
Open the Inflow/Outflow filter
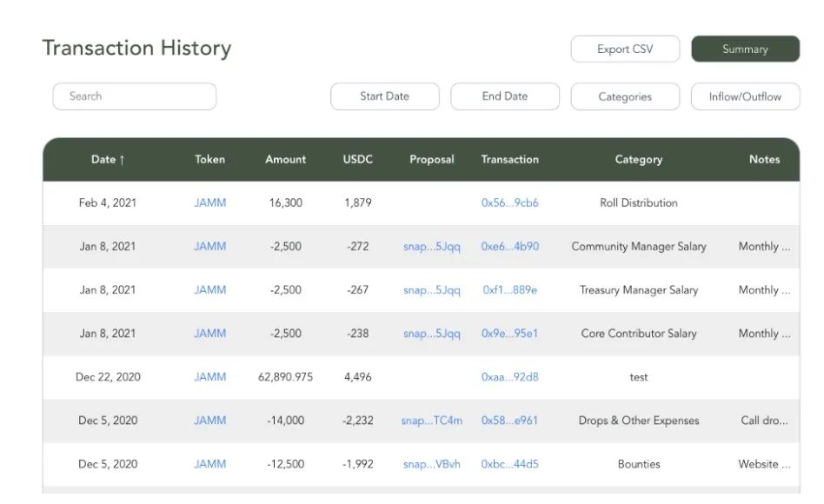pos(745,97)
